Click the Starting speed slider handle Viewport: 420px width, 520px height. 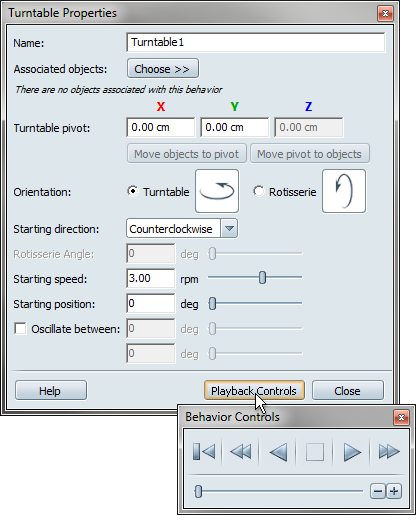point(263,278)
